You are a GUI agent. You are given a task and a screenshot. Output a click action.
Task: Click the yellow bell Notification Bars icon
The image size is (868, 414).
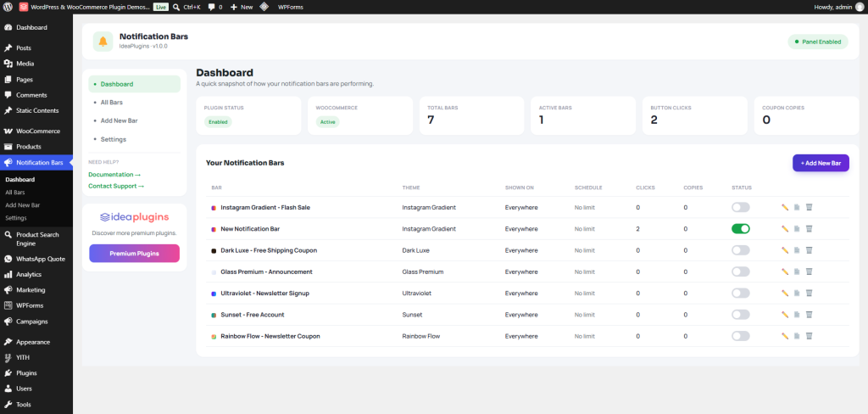(x=103, y=42)
